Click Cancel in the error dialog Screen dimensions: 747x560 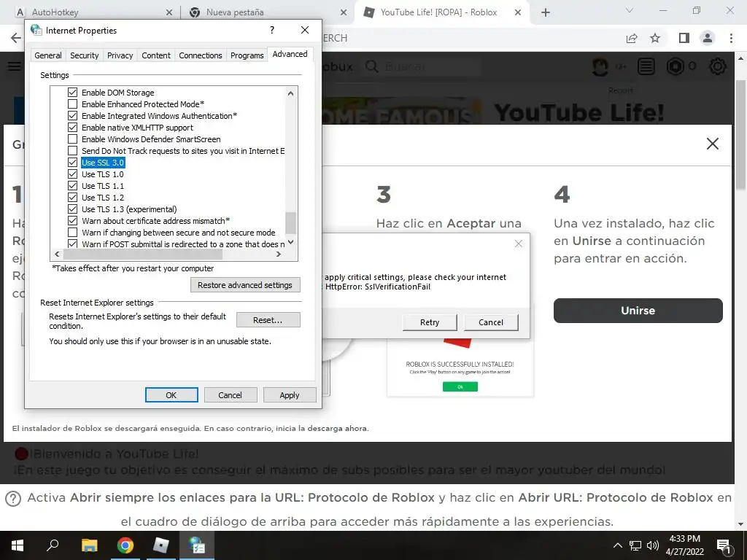click(x=491, y=322)
